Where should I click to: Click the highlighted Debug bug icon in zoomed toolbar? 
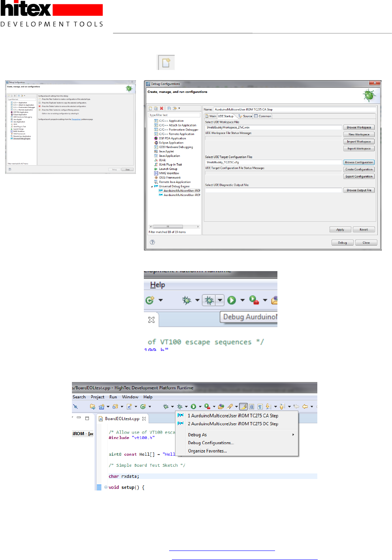pos(209,300)
